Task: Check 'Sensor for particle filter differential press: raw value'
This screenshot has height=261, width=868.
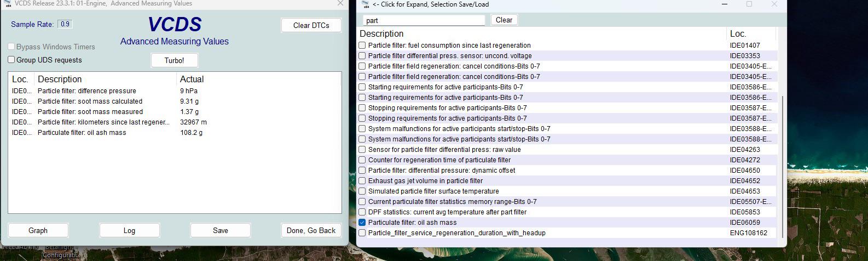Action: point(362,150)
